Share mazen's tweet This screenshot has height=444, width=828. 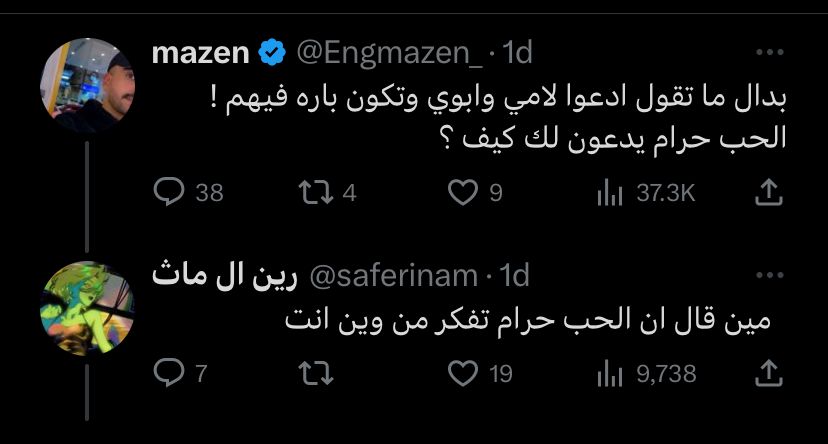click(767, 193)
